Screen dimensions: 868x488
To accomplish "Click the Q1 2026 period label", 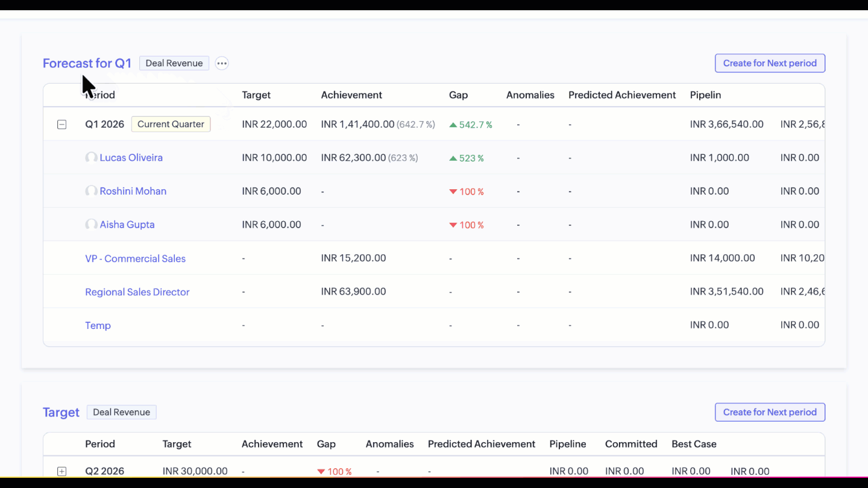I will 104,124.
